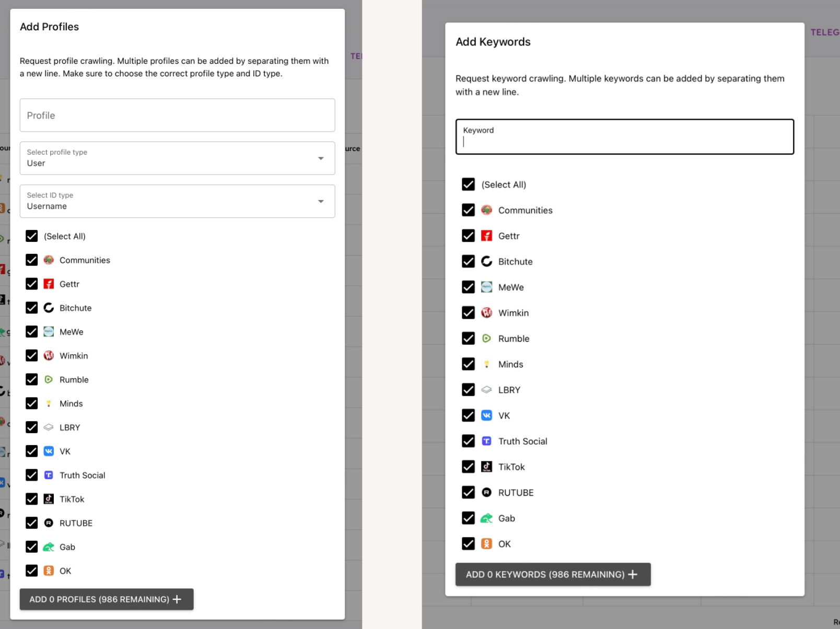Image resolution: width=840 pixels, height=629 pixels.
Task: Click TikTok icon in Add Profiles dialog
Action: (49, 499)
